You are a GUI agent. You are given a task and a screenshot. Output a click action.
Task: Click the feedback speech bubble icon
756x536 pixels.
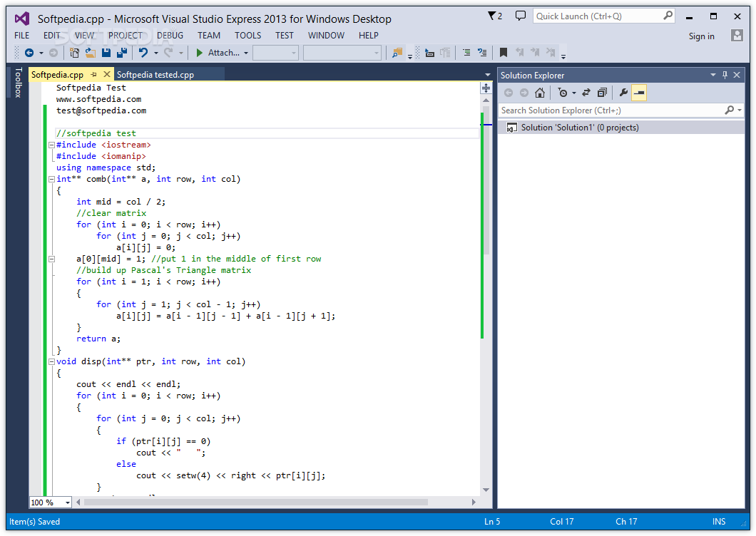pos(520,16)
